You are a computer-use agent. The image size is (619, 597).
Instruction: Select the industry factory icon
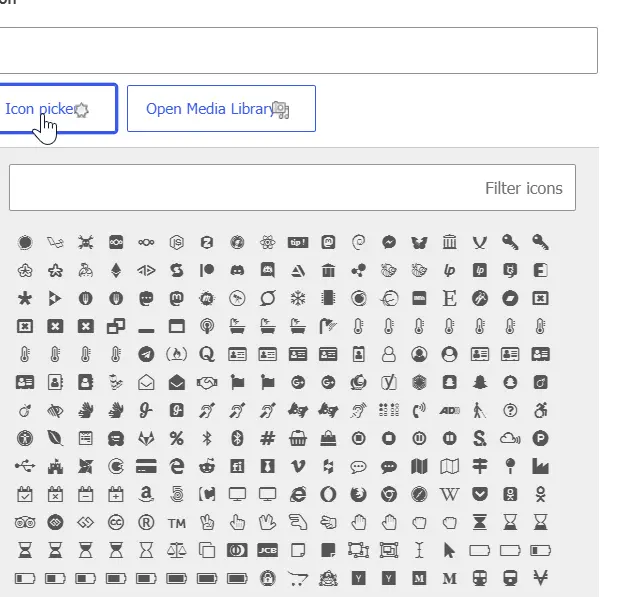point(540,466)
